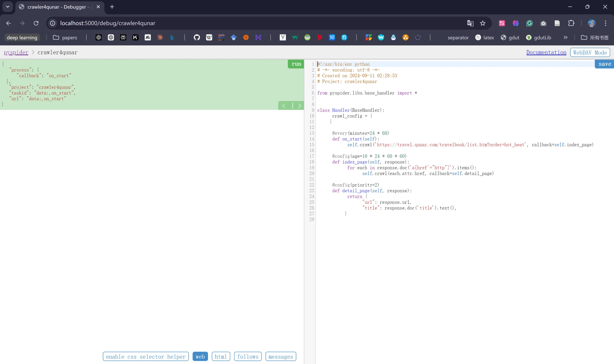Open the gdut bookmark
Viewport: 614px width, 364px height.
tap(510, 37)
